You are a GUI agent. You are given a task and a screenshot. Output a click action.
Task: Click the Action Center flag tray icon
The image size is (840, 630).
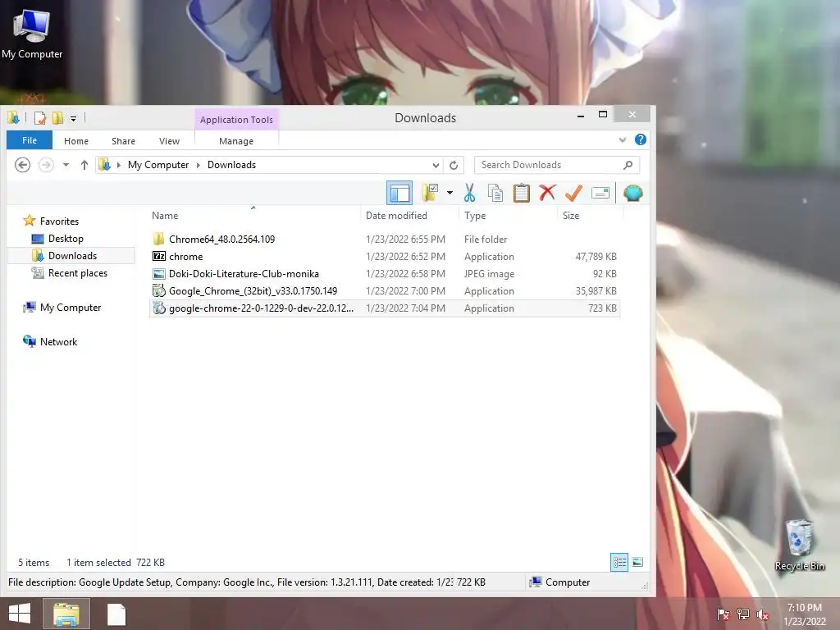(723, 614)
